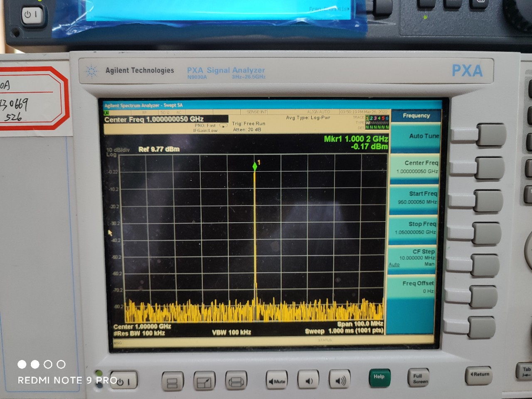Select marker 1 diamond on the trace peak

tap(255, 166)
